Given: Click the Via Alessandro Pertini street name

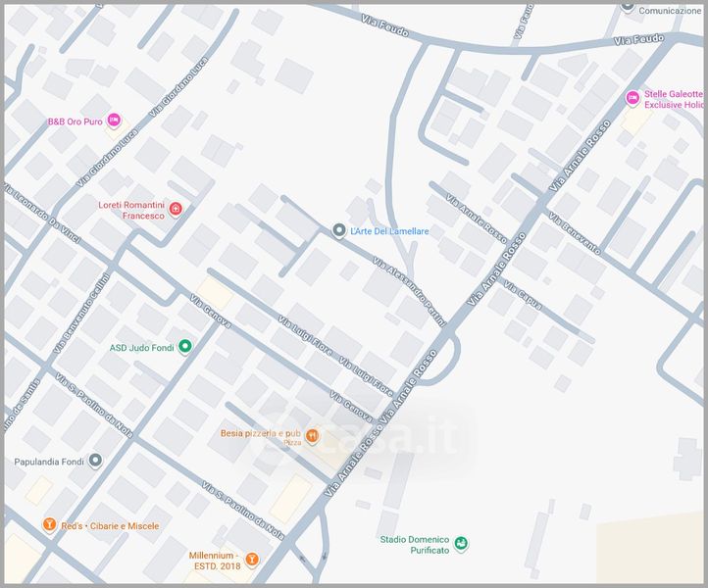Looking at the screenshot, I should pos(410,291).
